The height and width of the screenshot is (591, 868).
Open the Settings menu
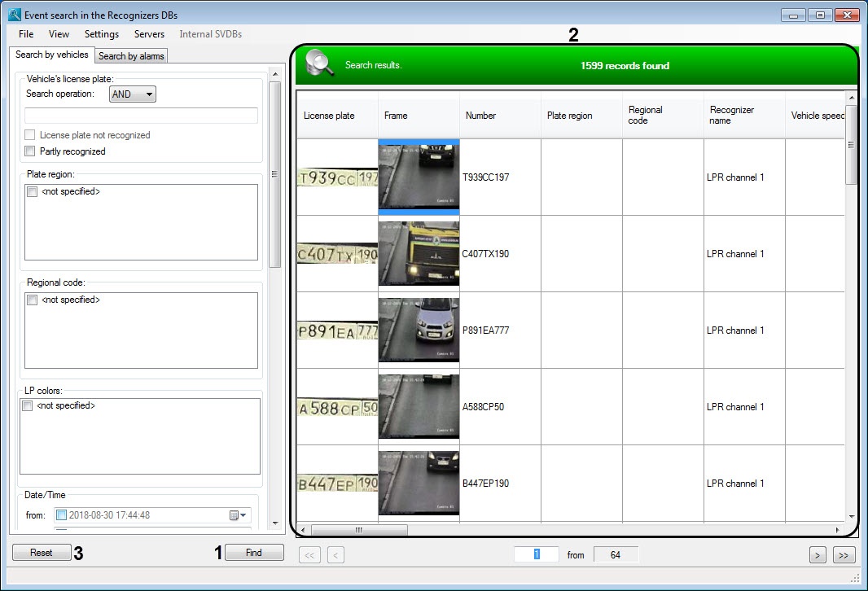(x=102, y=34)
